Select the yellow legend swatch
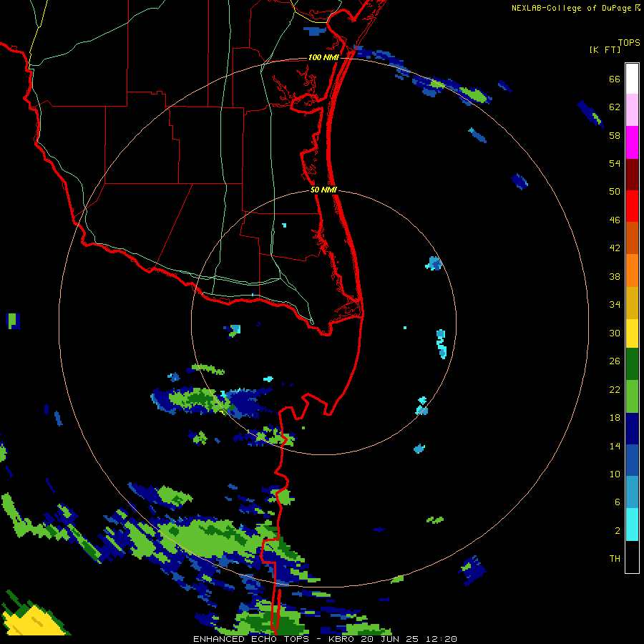This screenshot has width=644, height=644. (x=632, y=333)
